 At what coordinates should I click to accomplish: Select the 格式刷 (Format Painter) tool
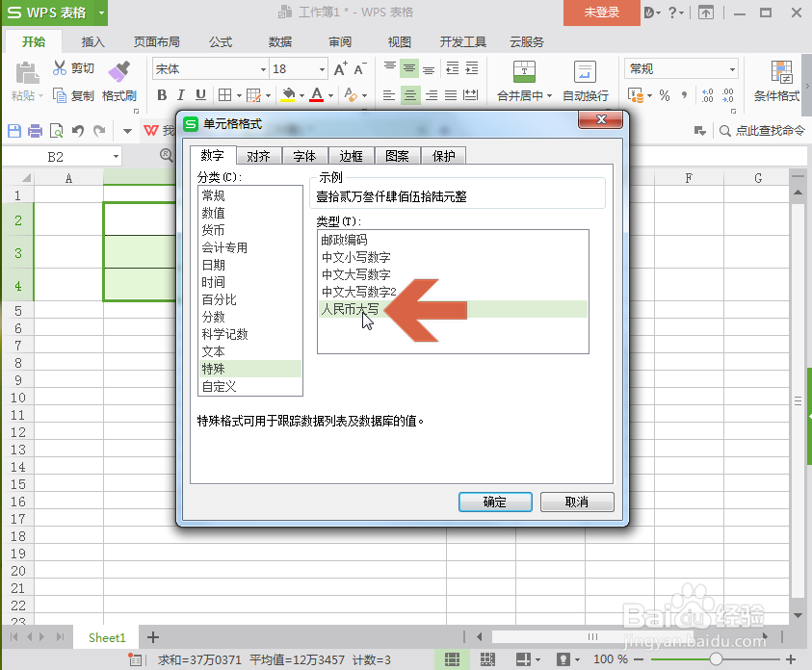[119, 82]
